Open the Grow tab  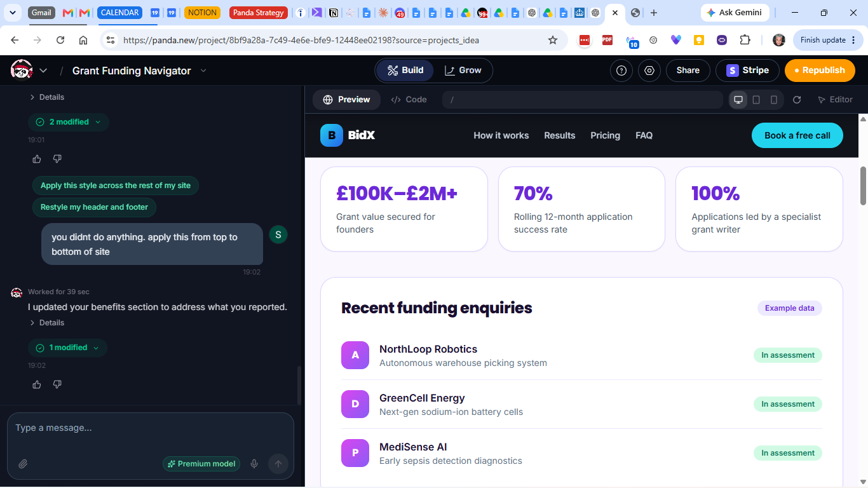coord(463,71)
